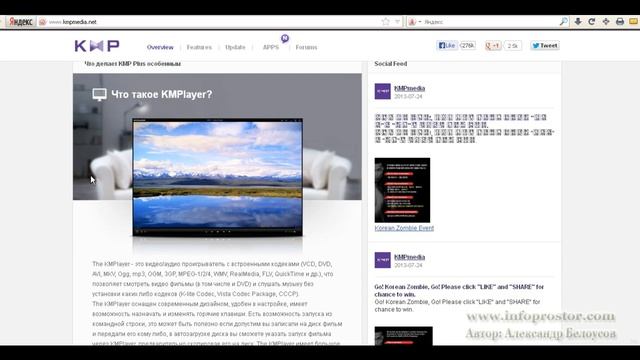
Task: Open the URL history dropdown arrow
Action: (397, 22)
